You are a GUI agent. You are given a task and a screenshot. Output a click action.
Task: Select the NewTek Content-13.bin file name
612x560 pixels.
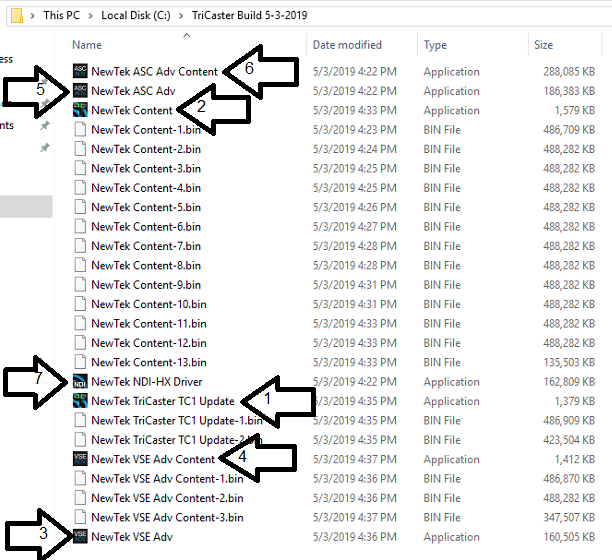click(148, 362)
